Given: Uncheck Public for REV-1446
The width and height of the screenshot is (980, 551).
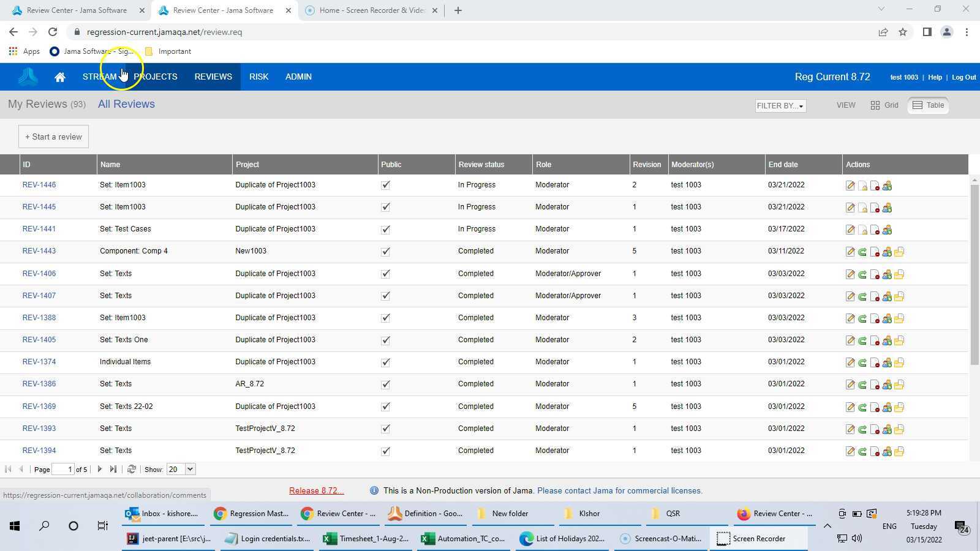Looking at the screenshot, I should pos(385,185).
